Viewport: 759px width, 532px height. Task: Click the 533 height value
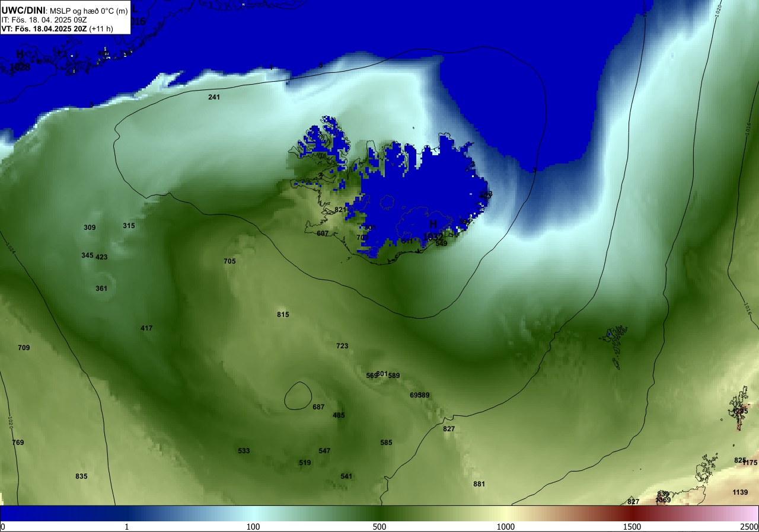tap(244, 451)
